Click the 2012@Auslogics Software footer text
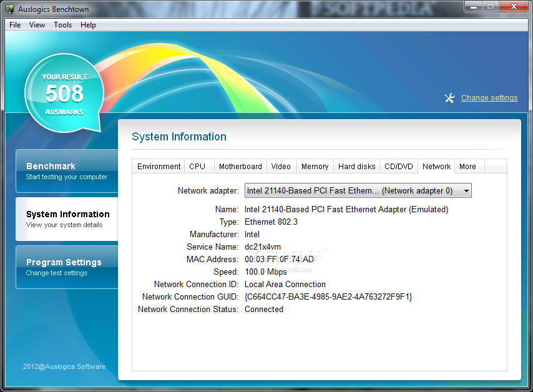Viewport: 533px width, 392px height. coord(64,366)
